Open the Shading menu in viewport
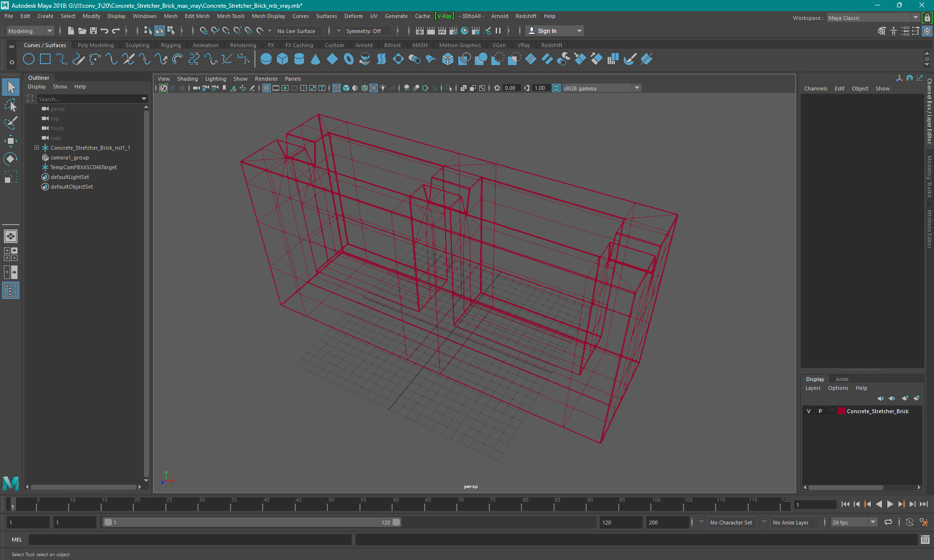The height and width of the screenshot is (560, 934). click(x=187, y=79)
